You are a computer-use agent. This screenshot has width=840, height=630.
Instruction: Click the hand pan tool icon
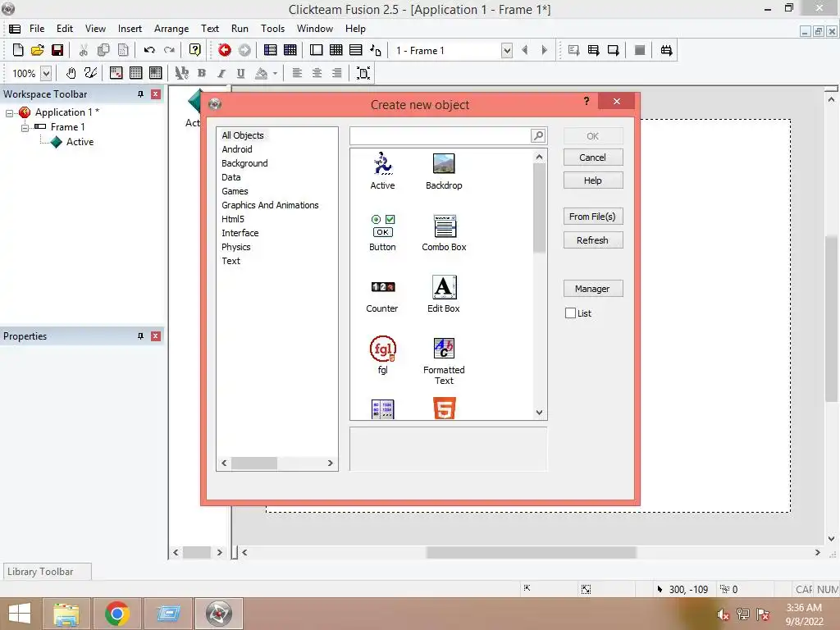(x=71, y=73)
